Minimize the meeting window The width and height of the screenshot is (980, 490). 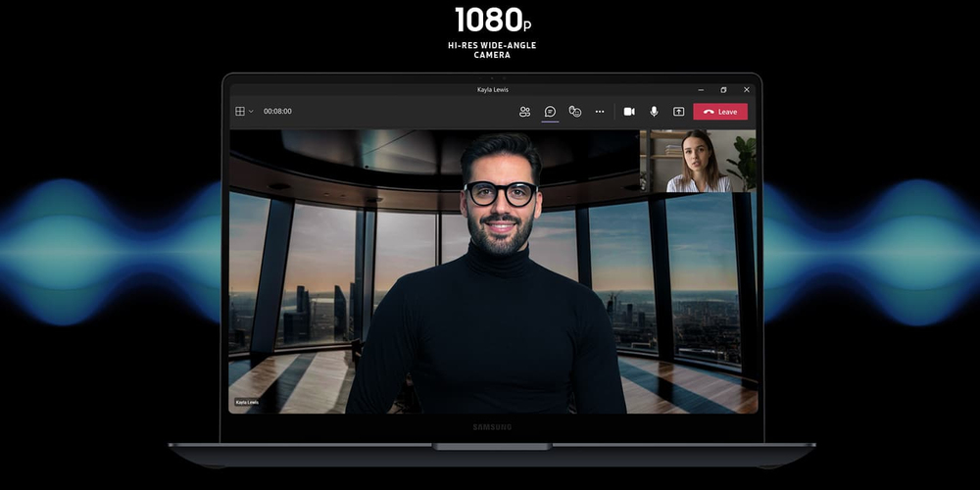click(x=701, y=90)
